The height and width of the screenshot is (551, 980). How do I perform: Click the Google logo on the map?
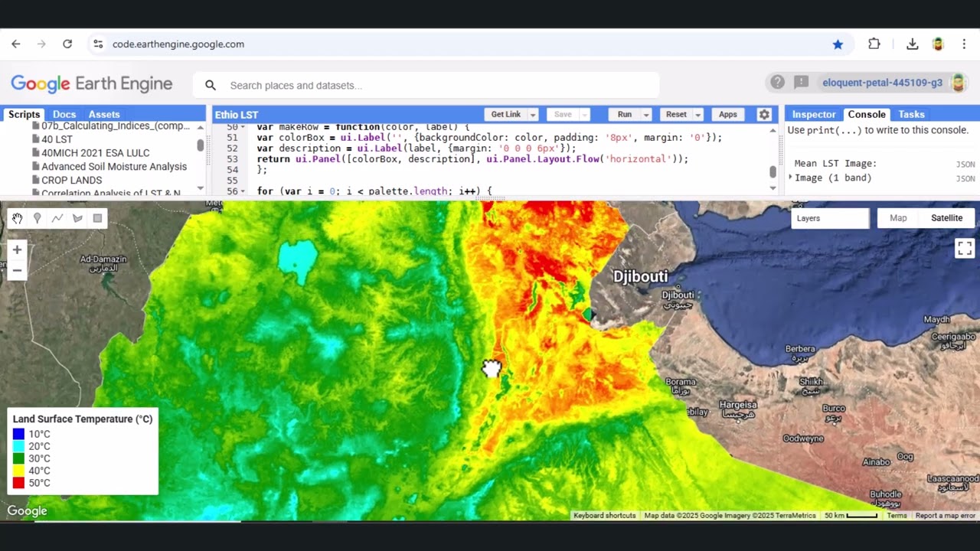[27, 511]
